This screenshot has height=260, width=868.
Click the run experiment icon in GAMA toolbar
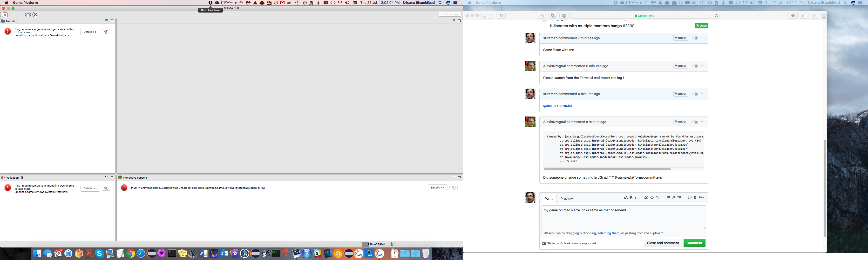5,14
